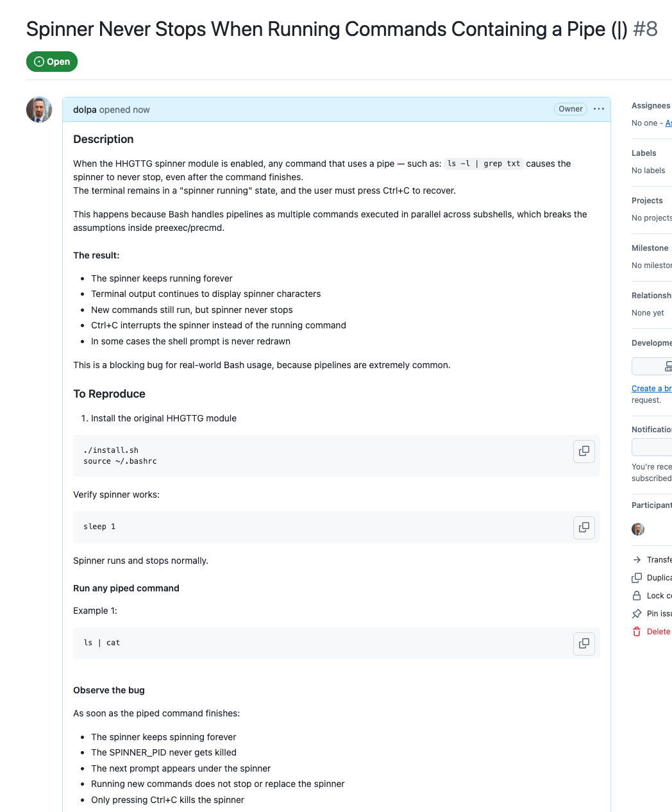Click the three-dot menu on dolpa's comment
The width and height of the screenshot is (672, 812).
[x=599, y=109]
